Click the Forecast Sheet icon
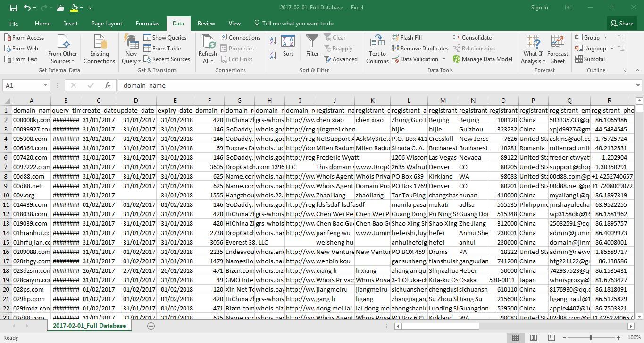644x343 pixels. 558,47
